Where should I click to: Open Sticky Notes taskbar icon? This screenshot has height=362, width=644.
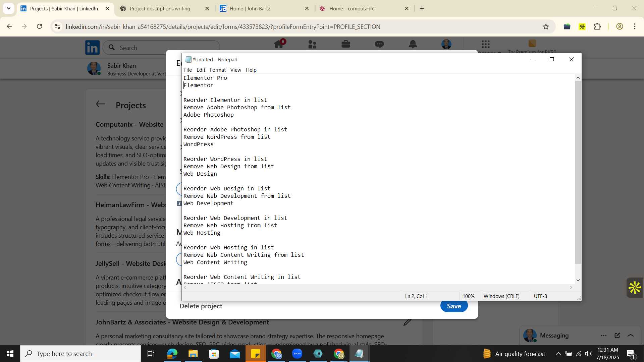pyautogui.click(x=256, y=354)
